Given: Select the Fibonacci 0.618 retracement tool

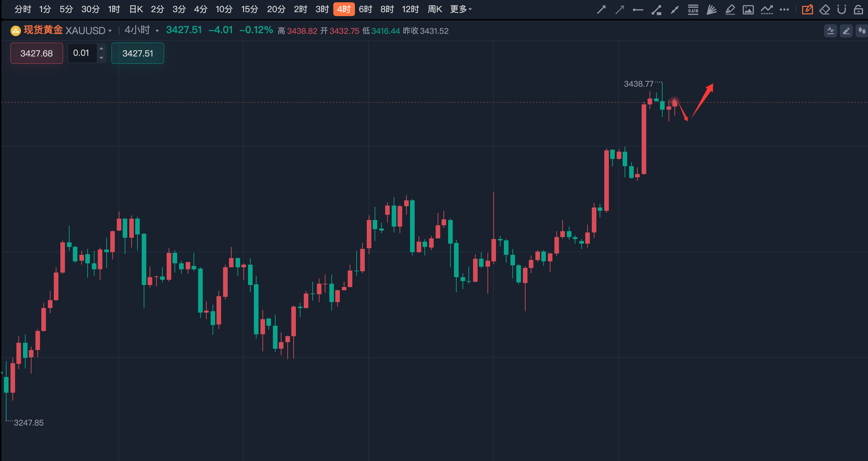Looking at the screenshot, I should pos(693,10).
